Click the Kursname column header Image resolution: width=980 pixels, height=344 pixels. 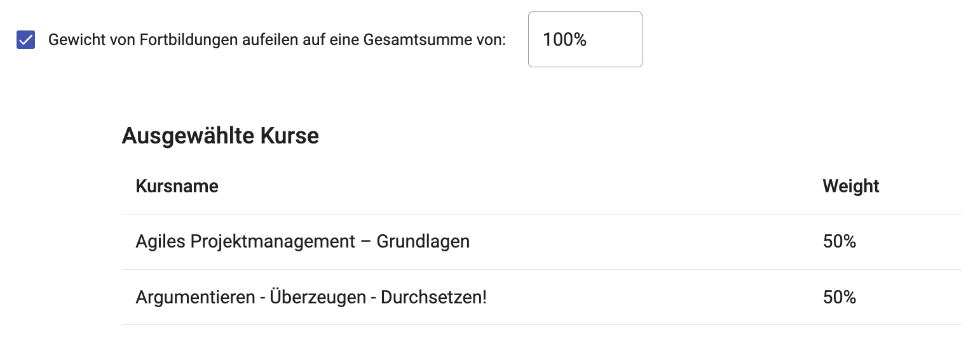177,186
